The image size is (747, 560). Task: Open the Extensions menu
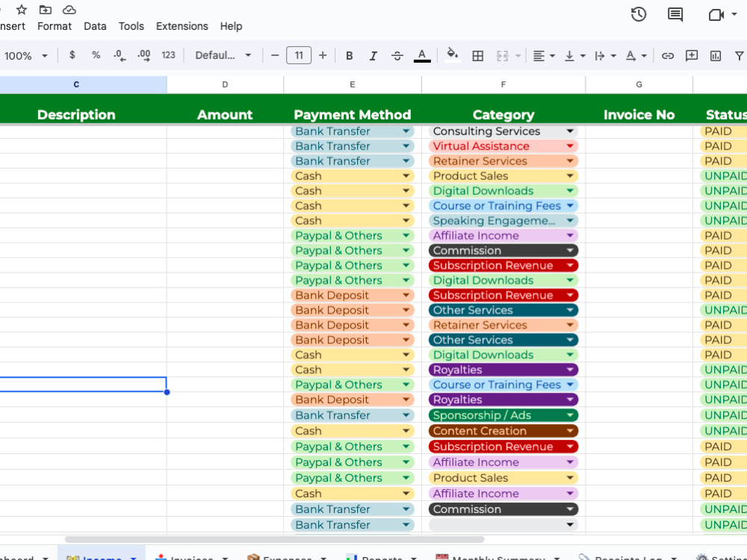(182, 26)
